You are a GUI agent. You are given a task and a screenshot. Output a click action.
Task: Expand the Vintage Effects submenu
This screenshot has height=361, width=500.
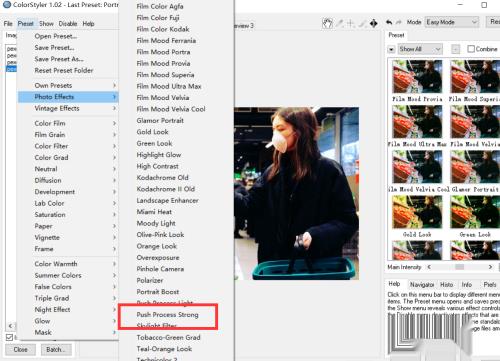pyautogui.click(x=68, y=108)
